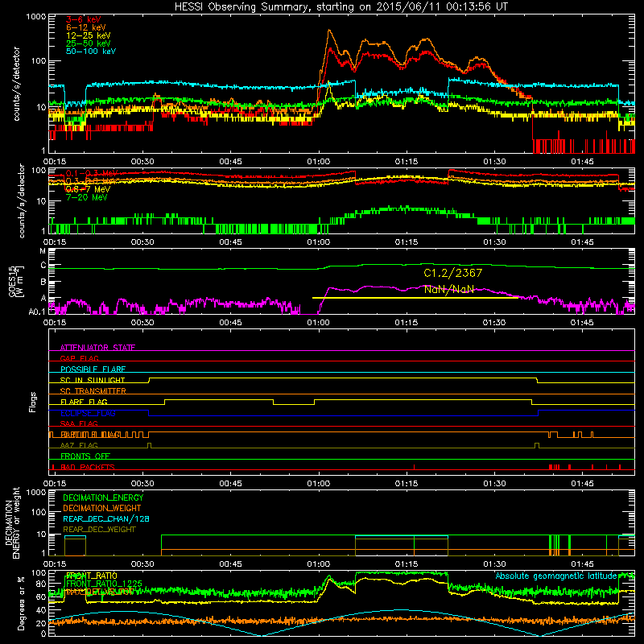Select the ECLIPSE_FLAG label
Viewport: 644px width, 644px height.
tap(88, 413)
